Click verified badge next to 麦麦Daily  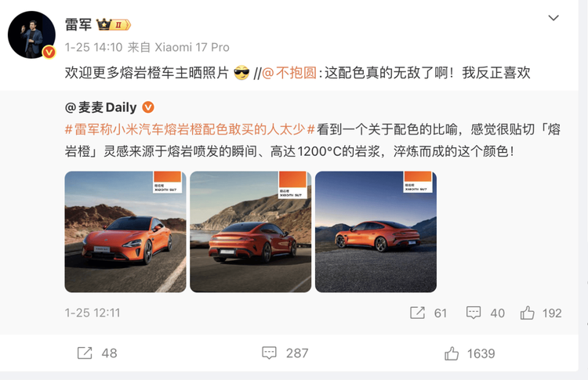[x=148, y=107]
